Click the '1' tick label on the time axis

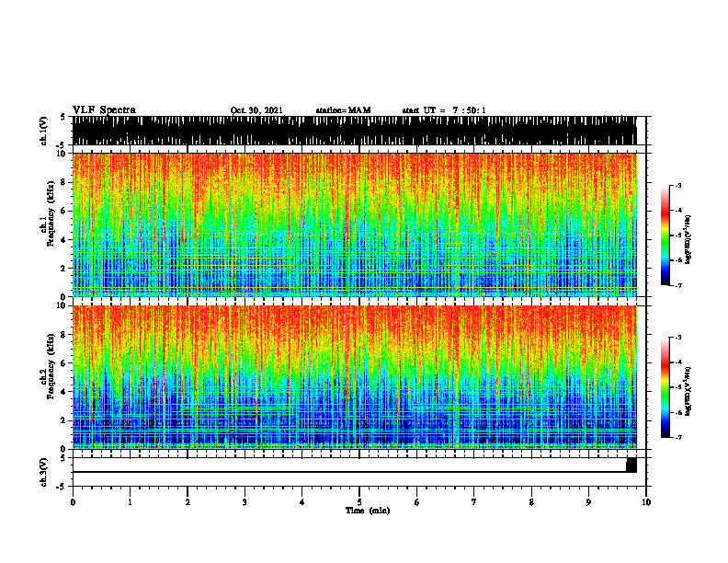tap(130, 502)
